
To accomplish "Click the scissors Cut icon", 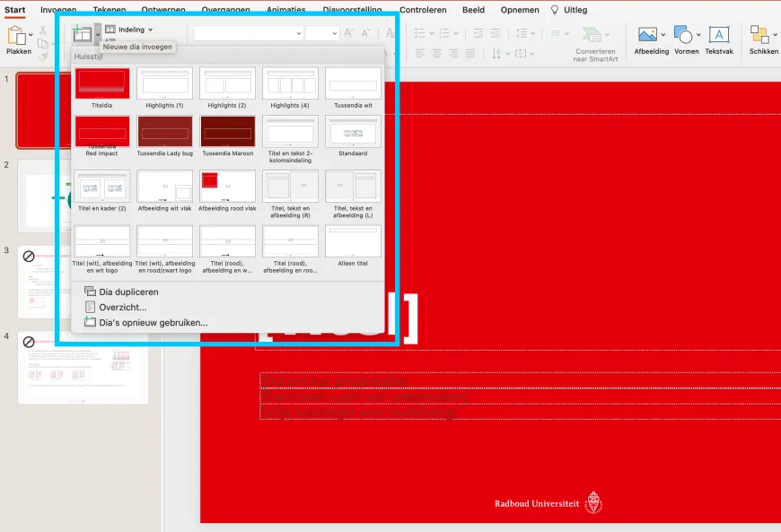I will (43, 30).
